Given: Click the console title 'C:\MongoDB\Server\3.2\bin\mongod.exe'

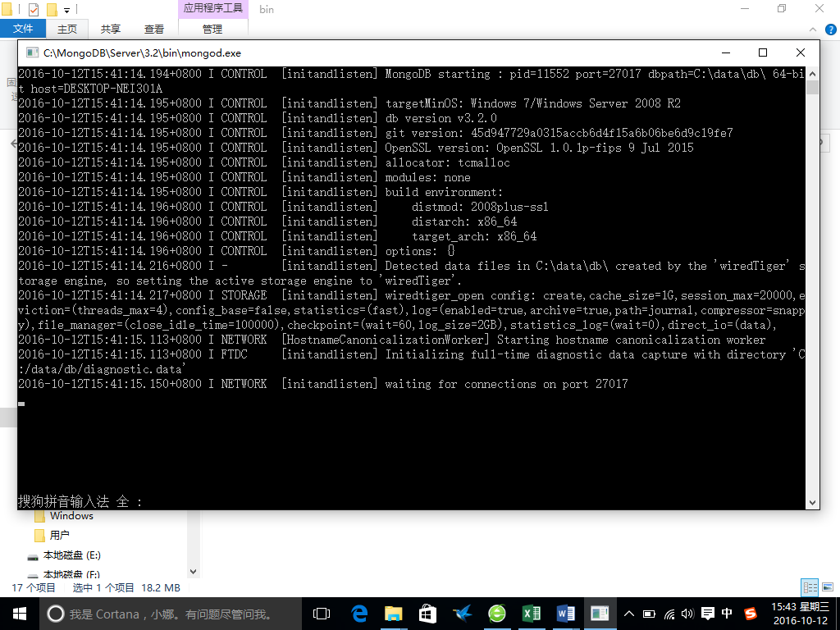Looking at the screenshot, I should (142, 53).
